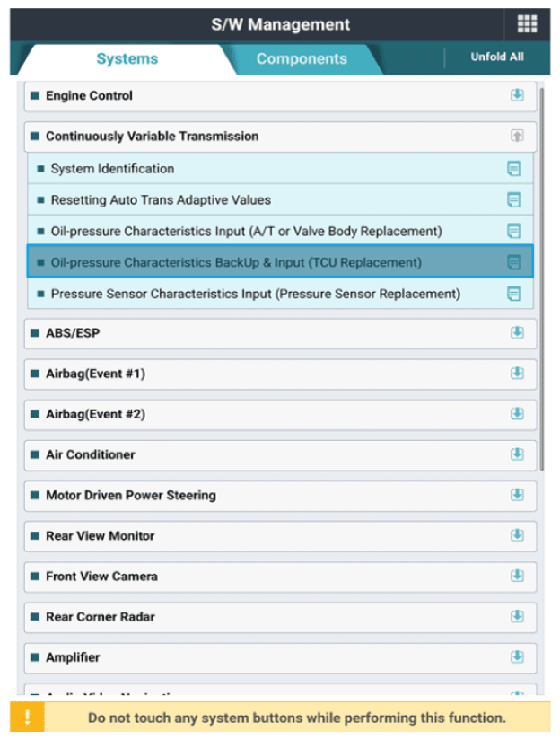Screen dimensions: 560x740
Task: Select Motor Driven Power Steering row
Action: 280,496
